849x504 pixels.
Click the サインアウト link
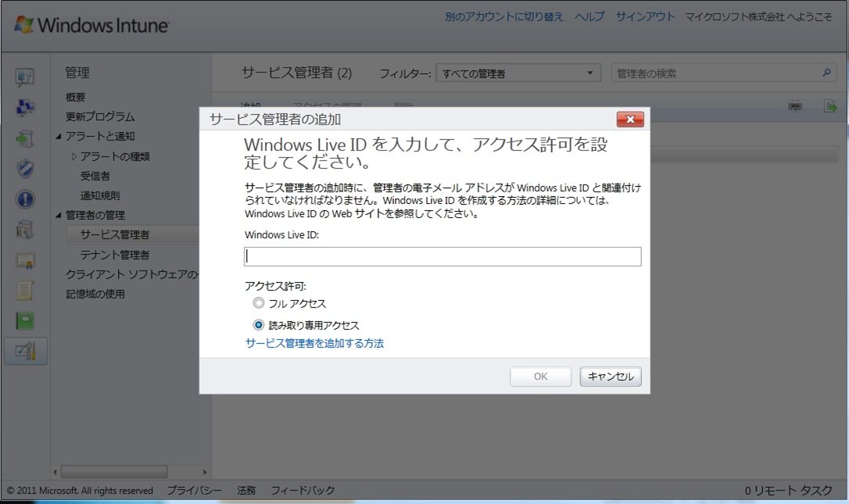click(646, 16)
